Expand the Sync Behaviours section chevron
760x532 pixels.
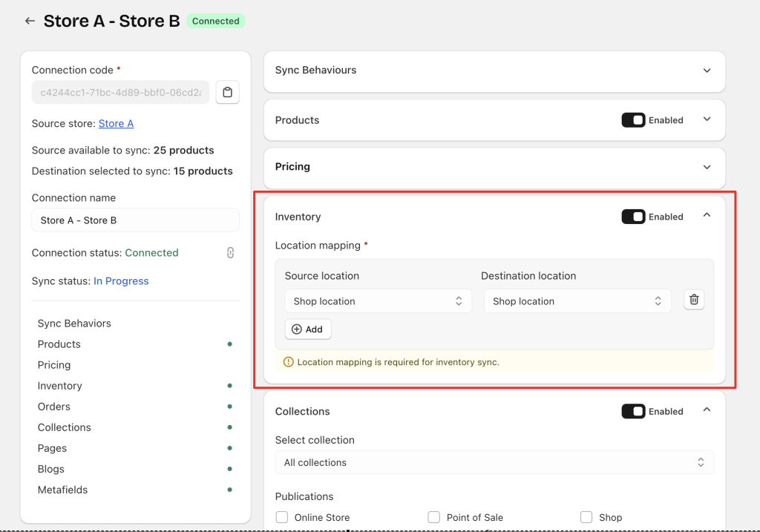point(707,70)
